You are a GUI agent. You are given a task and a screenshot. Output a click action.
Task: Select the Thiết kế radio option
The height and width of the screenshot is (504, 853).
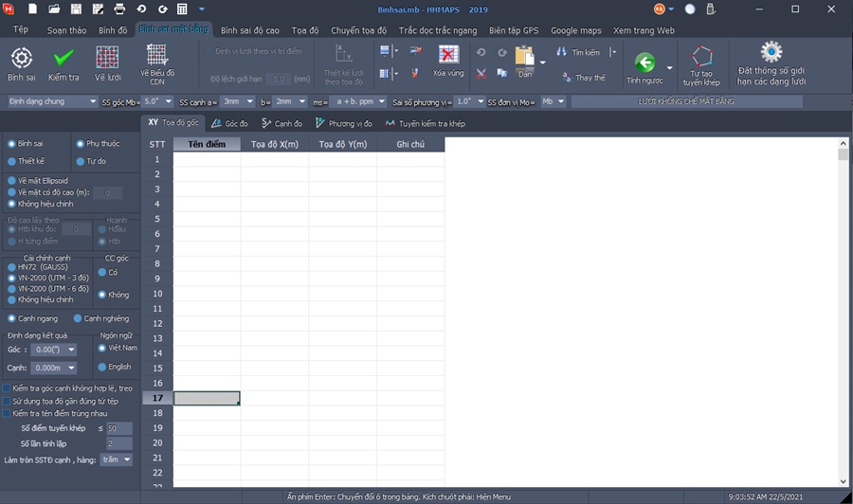pos(12,161)
